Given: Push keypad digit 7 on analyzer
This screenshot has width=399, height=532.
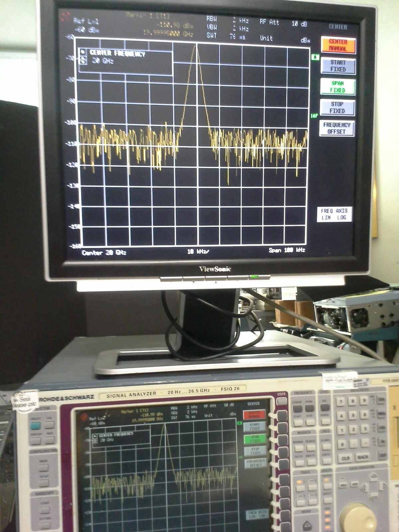Looking at the screenshot, I should (340, 402).
